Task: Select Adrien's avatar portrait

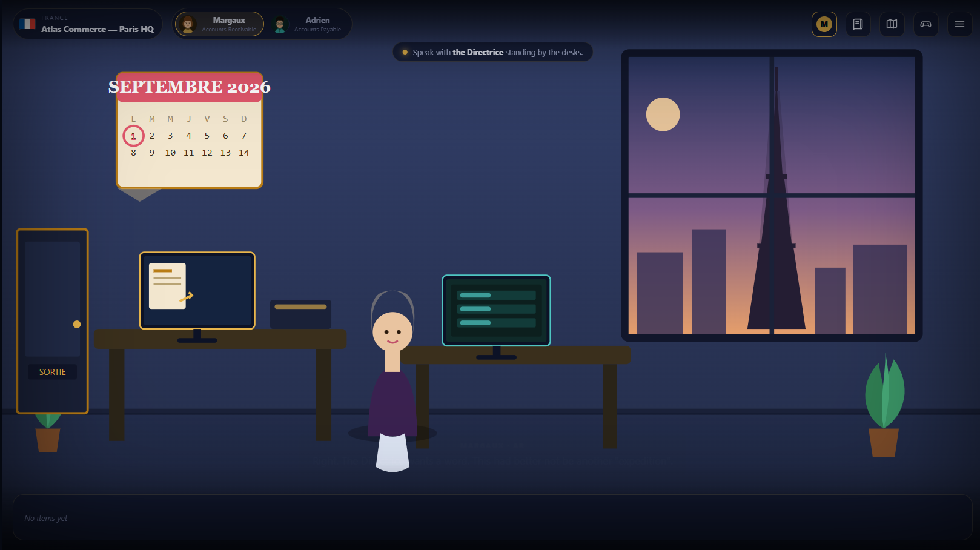Action: pos(280,24)
